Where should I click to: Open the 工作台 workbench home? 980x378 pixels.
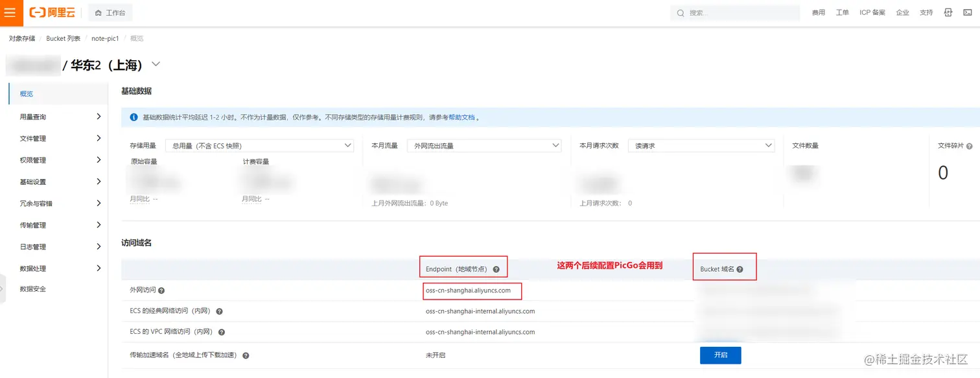(110, 13)
